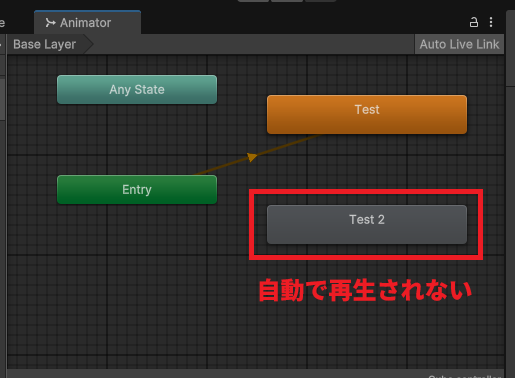515x378 pixels.
Task: Switch to the Animator tab
Action: pyautogui.click(x=87, y=22)
